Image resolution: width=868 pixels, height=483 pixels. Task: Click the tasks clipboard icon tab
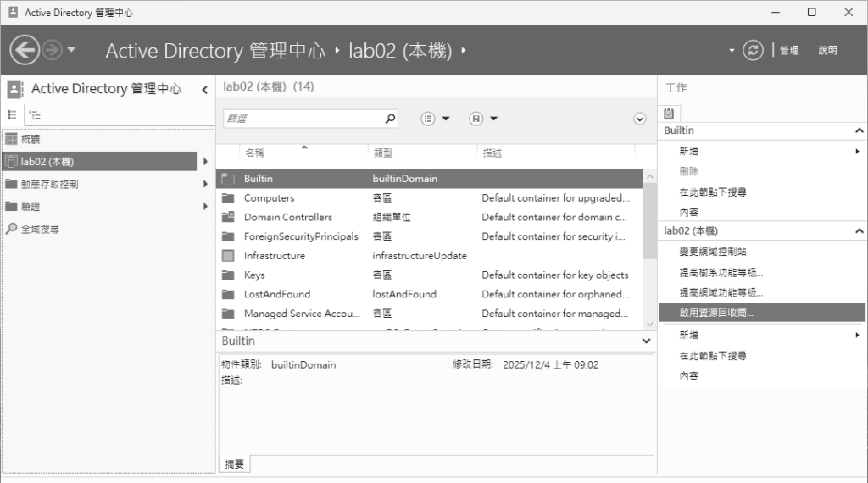[x=669, y=114]
